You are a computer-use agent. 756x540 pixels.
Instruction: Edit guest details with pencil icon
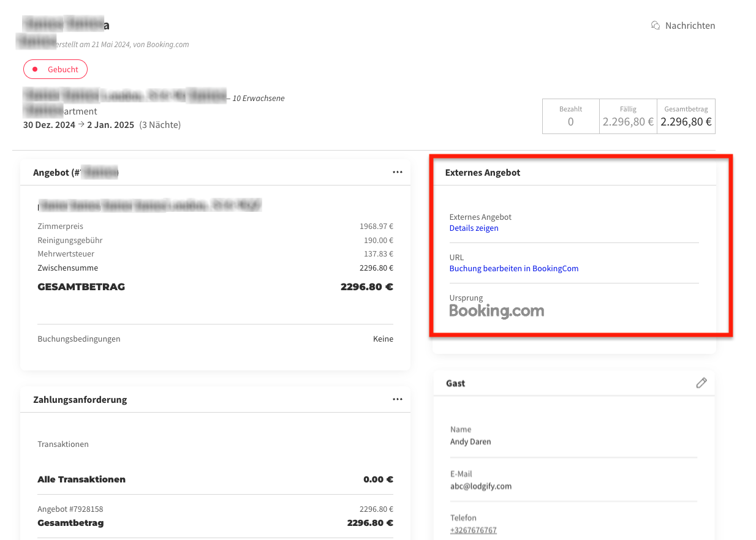[701, 383]
